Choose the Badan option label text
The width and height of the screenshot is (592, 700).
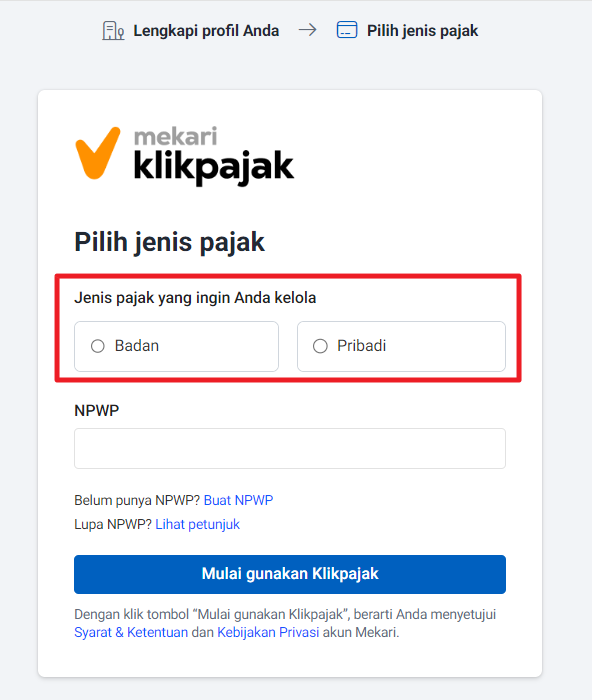tap(137, 346)
